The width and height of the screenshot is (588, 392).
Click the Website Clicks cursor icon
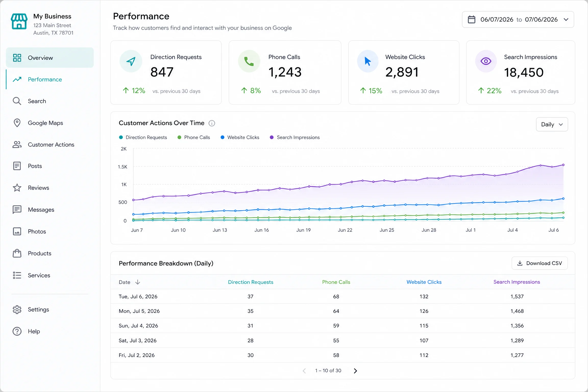coord(368,61)
